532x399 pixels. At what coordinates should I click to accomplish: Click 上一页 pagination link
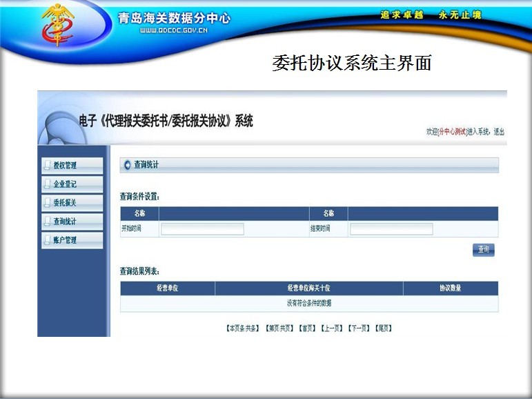(331, 329)
